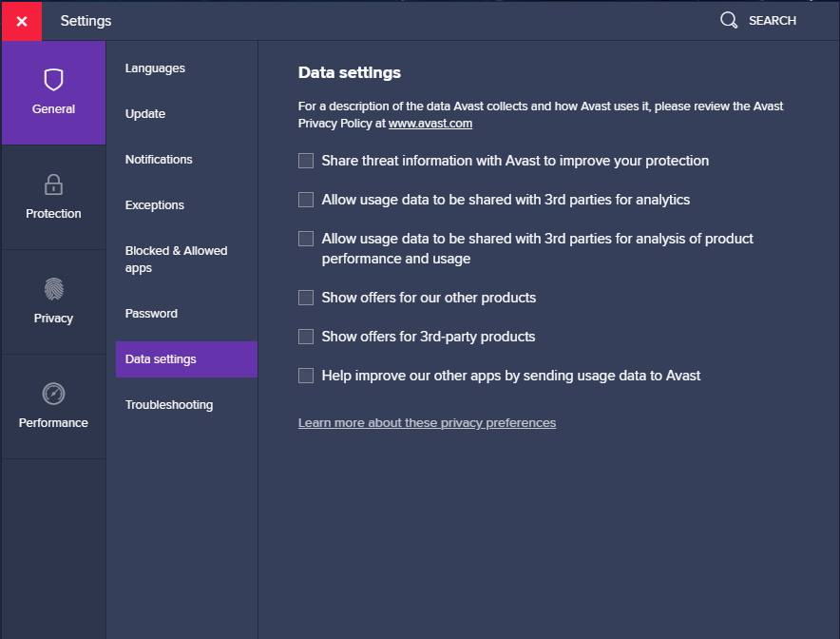Screen dimensions: 840x639
Task: Enable Share threat information with Avast
Action: 306,161
